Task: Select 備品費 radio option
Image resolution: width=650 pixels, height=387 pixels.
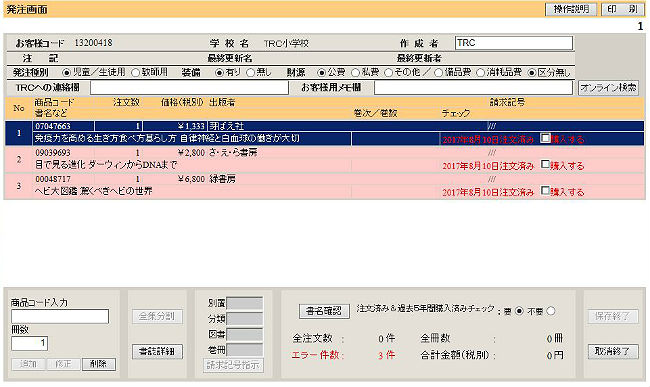Action: pyautogui.click(x=439, y=73)
